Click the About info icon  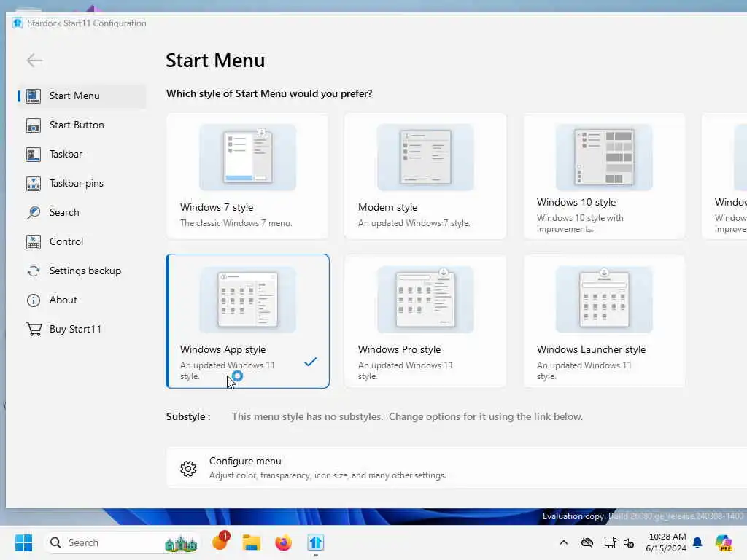click(x=34, y=300)
